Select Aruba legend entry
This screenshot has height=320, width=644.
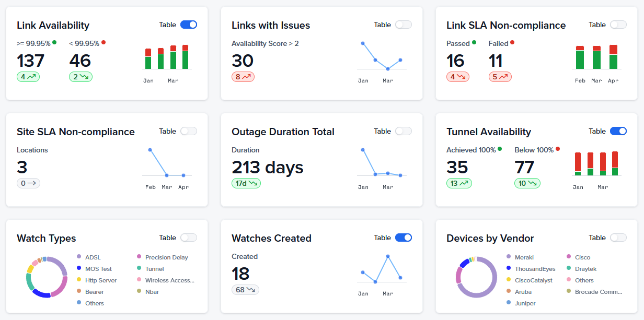519,292
